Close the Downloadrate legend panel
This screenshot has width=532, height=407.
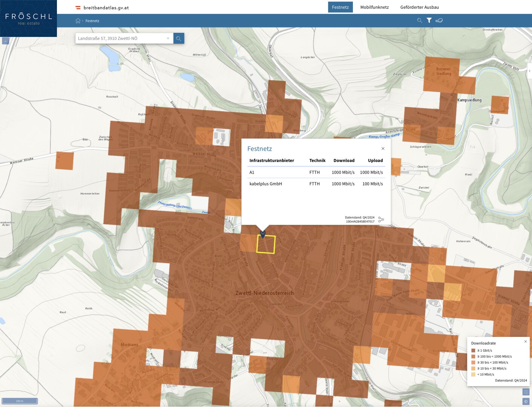pyautogui.click(x=525, y=341)
